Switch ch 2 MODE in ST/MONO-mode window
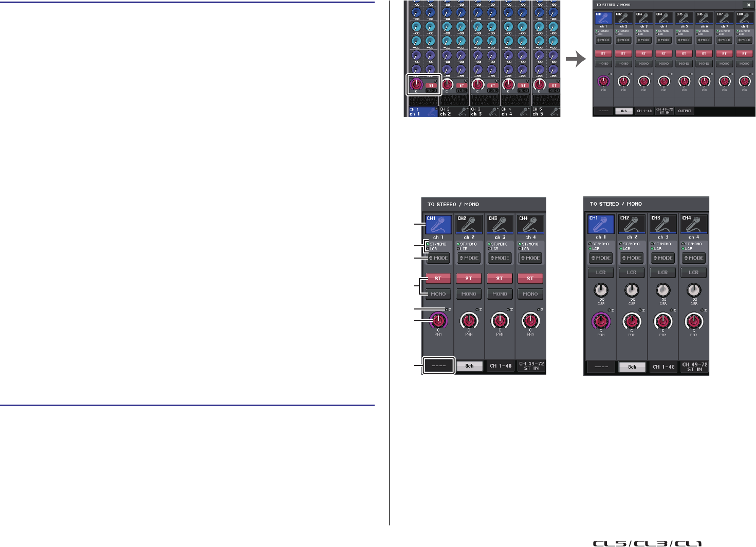This screenshot has width=756, height=547. tap(469, 258)
